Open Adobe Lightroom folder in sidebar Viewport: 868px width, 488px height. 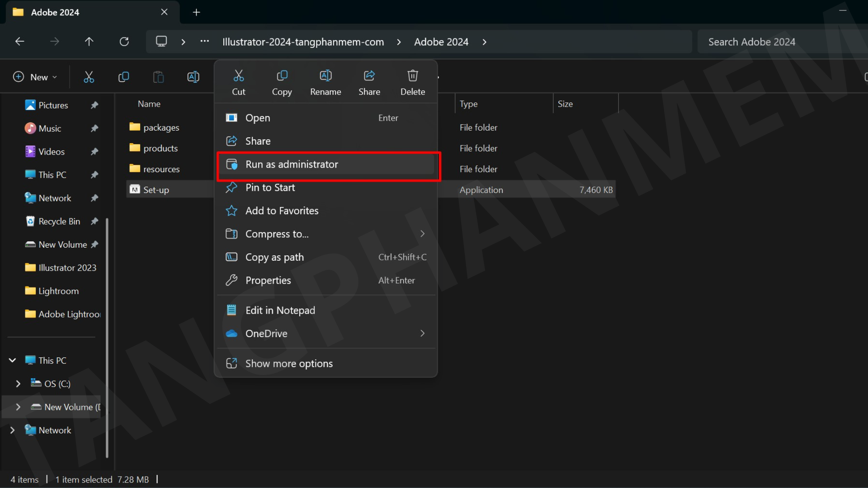[69, 314]
